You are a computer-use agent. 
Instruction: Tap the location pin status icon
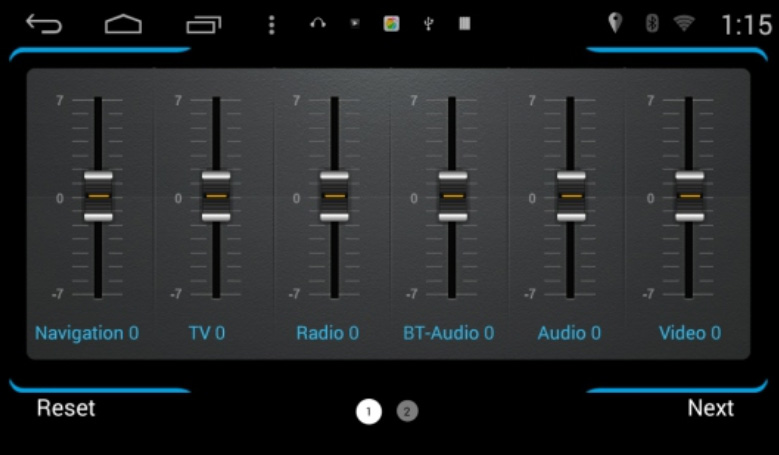click(615, 24)
